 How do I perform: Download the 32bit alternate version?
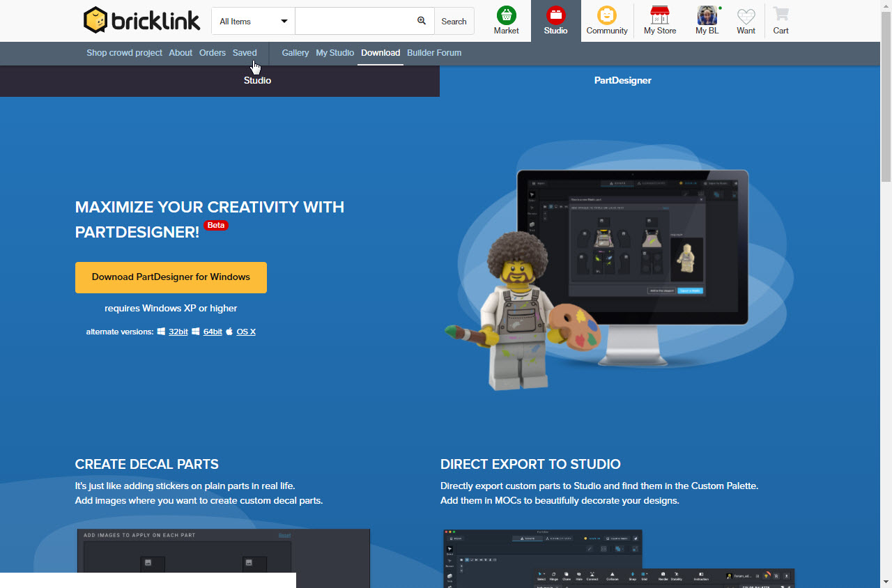(178, 332)
